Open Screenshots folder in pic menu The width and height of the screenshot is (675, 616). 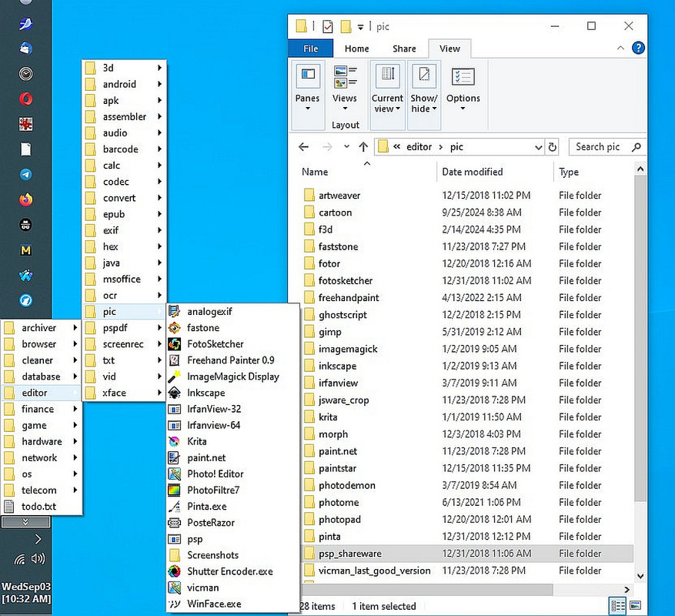tap(233, 555)
